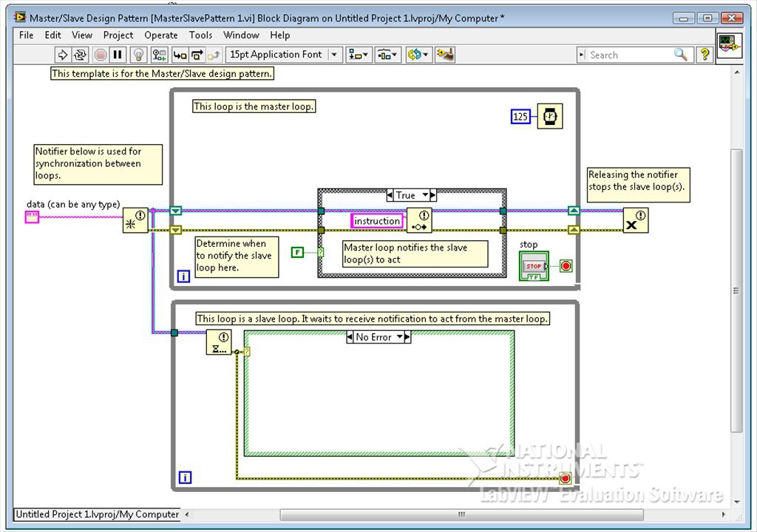Click scroll right arrow at bottom
Image resolution: width=757 pixels, height=532 pixels.
tap(723, 514)
